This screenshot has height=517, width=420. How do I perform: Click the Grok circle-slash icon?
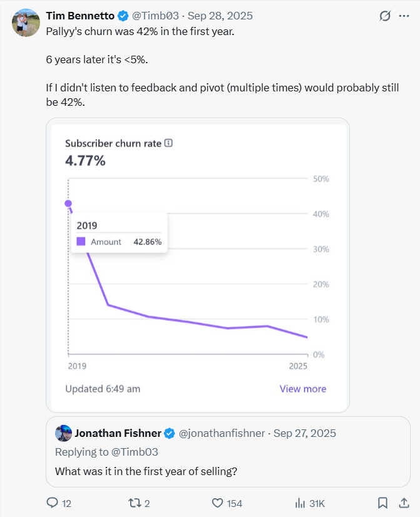point(385,16)
